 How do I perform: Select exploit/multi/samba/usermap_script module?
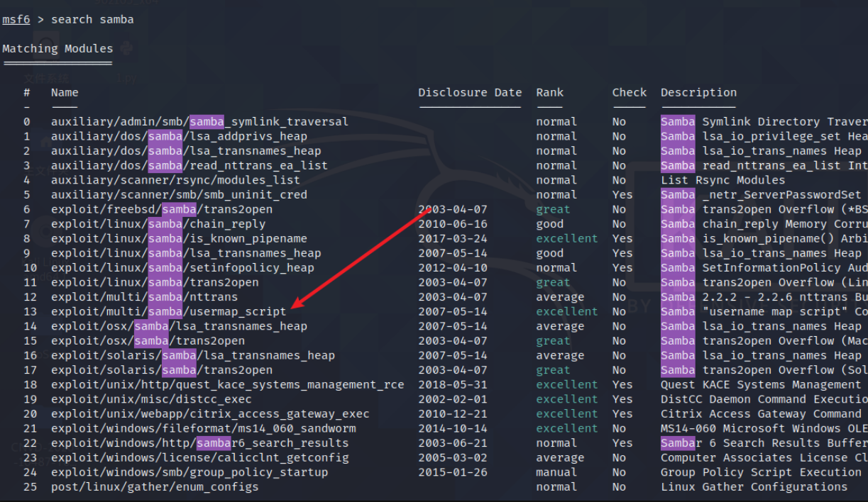[x=168, y=311]
